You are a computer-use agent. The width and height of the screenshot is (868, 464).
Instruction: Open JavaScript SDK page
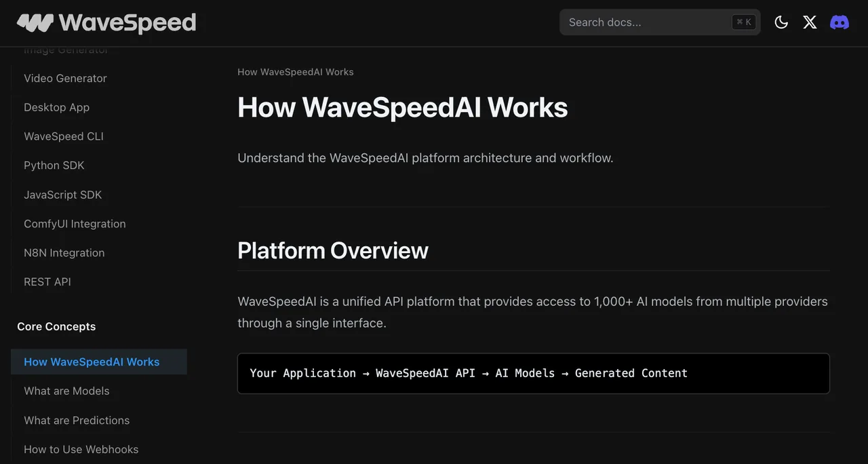tap(62, 195)
